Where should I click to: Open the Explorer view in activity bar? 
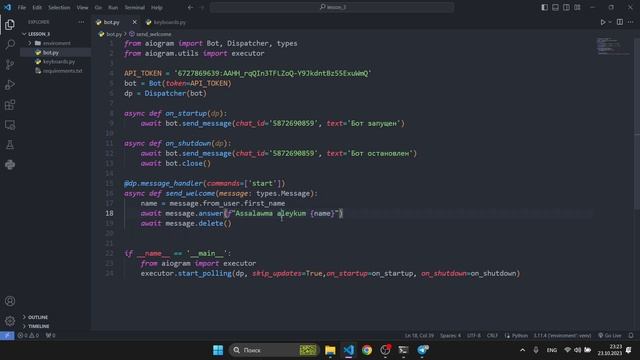(x=10, y=24)
